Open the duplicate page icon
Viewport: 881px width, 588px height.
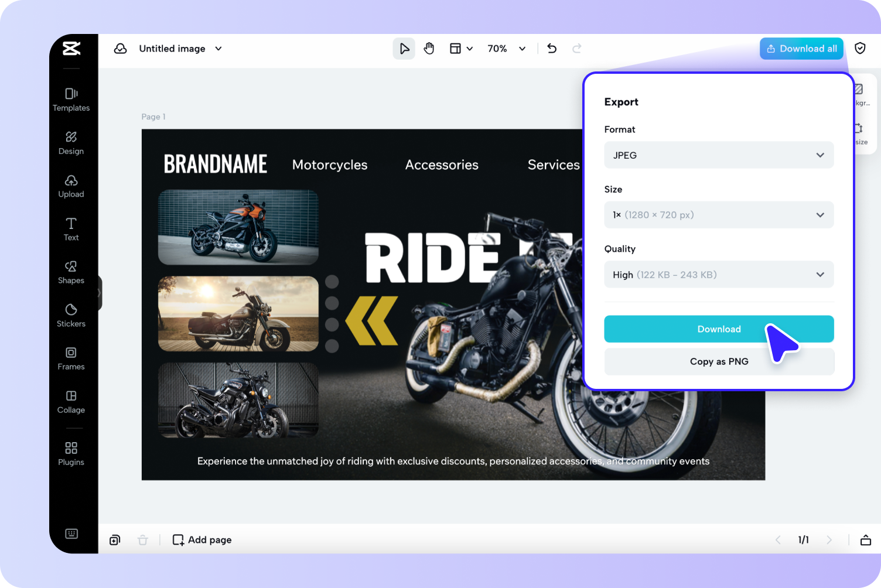tap(115, 539)
